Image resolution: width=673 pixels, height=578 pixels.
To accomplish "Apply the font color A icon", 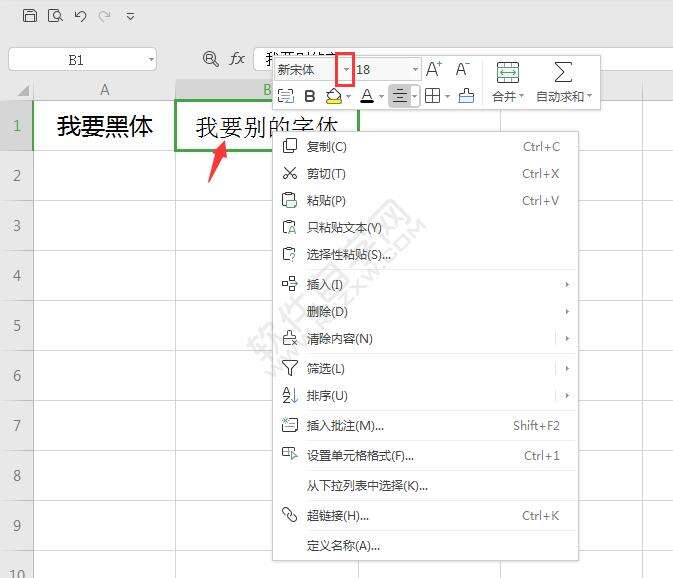I will click(367, 96).
